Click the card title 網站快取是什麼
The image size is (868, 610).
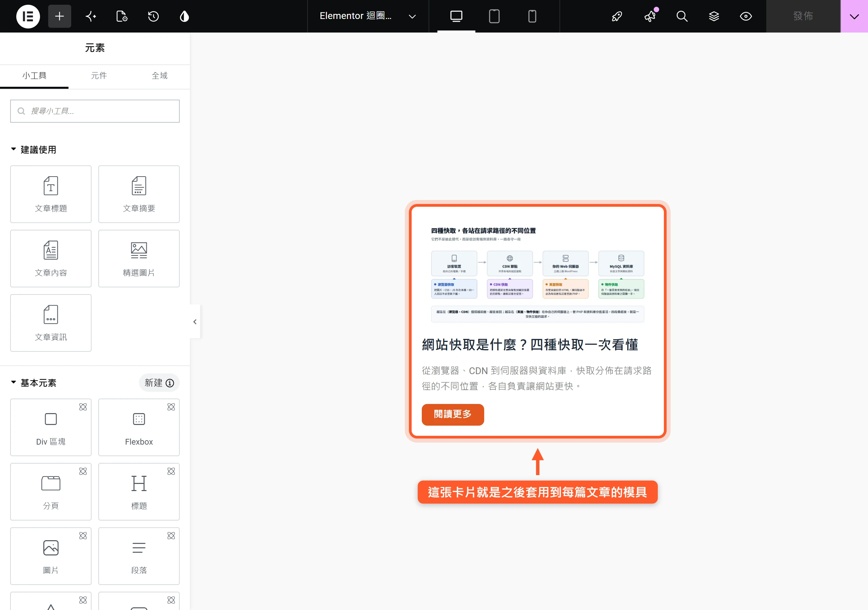[530, 345]
